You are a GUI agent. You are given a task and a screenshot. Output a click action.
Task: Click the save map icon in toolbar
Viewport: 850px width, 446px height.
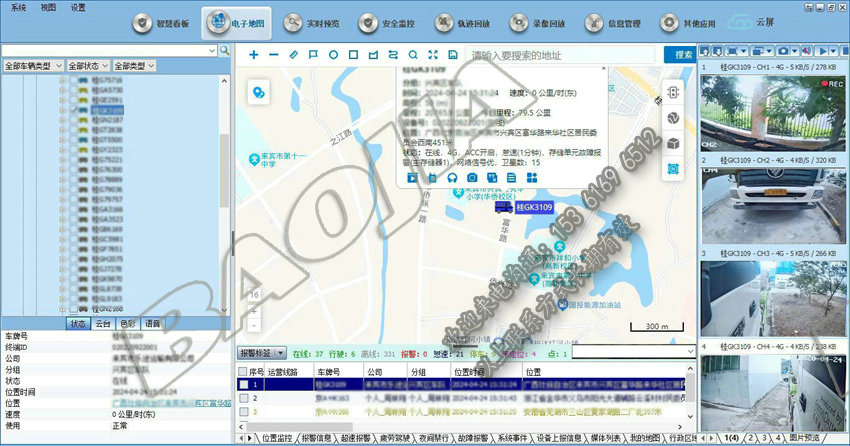point(453,55)
